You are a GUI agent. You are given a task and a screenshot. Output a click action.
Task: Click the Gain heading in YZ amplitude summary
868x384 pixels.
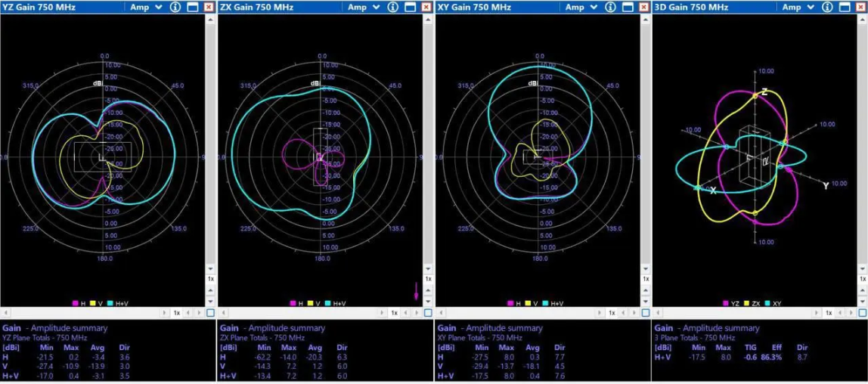pos(12,328)
